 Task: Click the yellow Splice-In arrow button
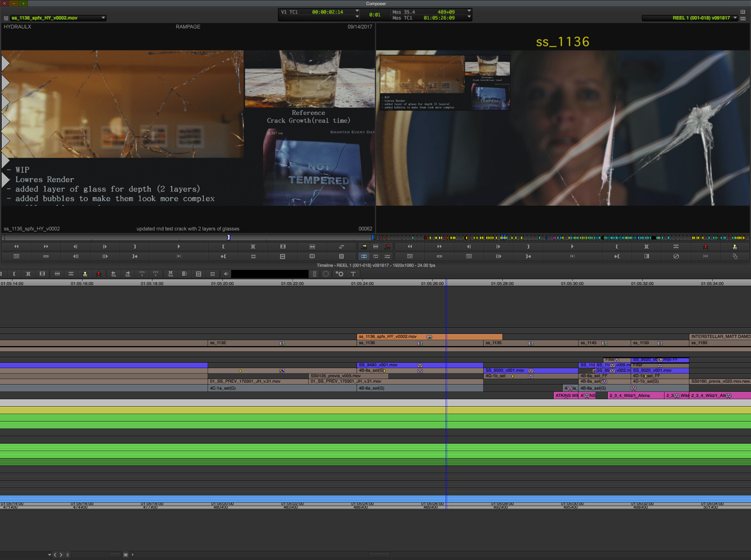coord(364,246)
